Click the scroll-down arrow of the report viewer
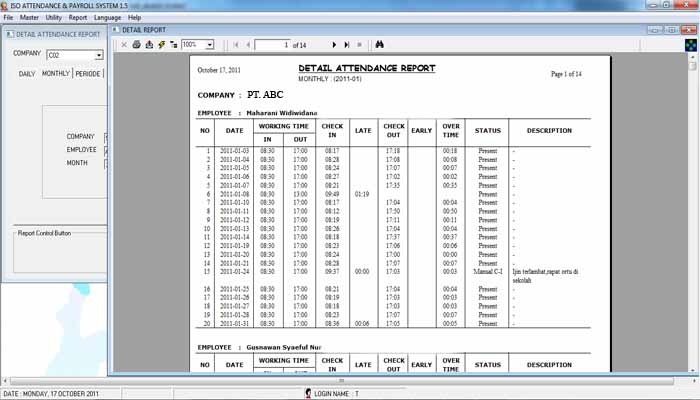 (x=693, y=370)
